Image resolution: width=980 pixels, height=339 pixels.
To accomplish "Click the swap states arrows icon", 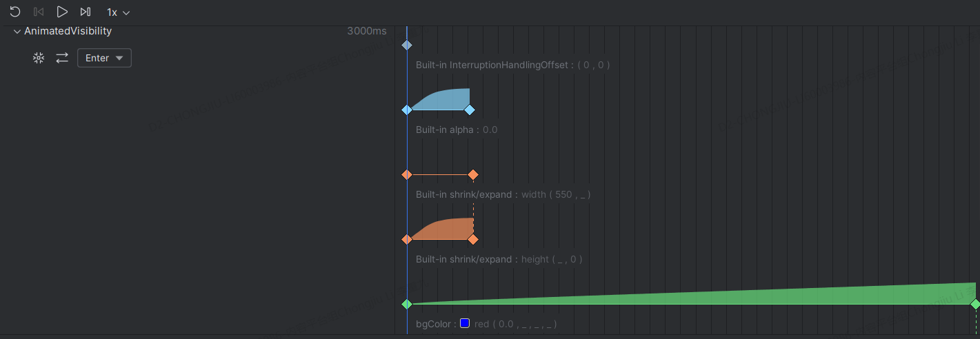I will 62,59.
